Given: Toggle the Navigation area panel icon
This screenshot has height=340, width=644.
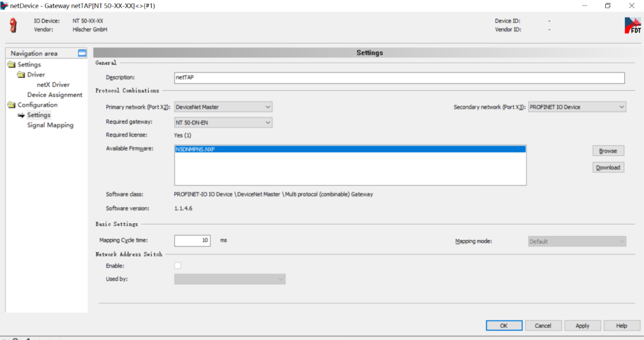Looking at the screenshot, I should 82,53.
